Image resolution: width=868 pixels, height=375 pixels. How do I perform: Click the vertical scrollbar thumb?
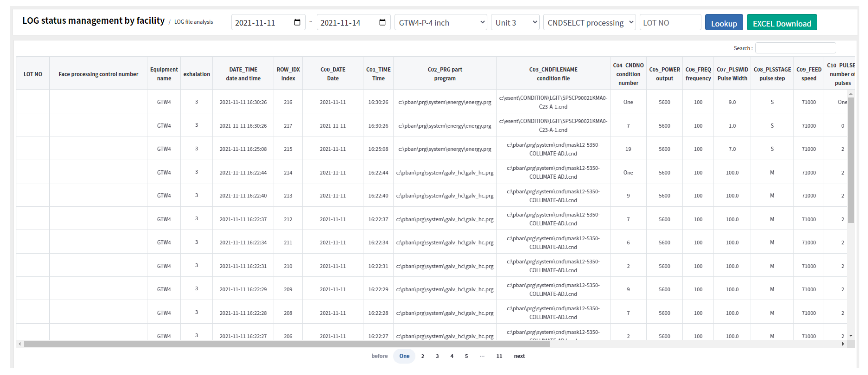(x=850, y=160)
